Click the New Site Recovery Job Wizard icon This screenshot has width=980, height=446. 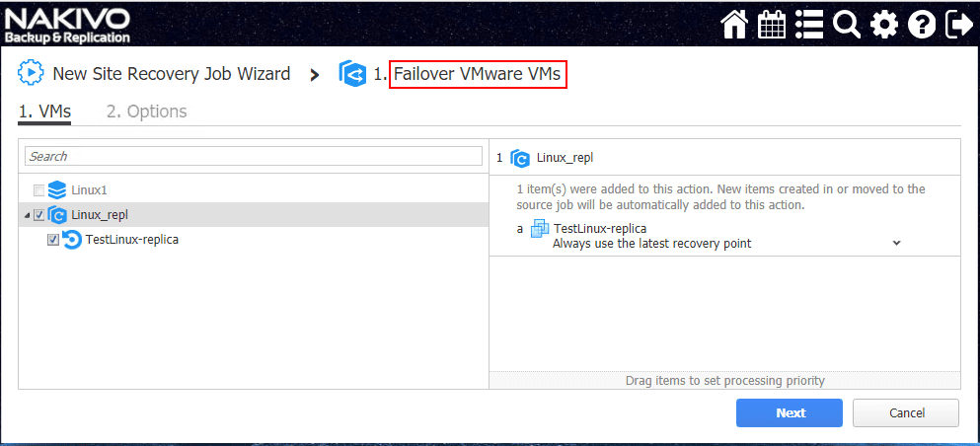[32, 73]
